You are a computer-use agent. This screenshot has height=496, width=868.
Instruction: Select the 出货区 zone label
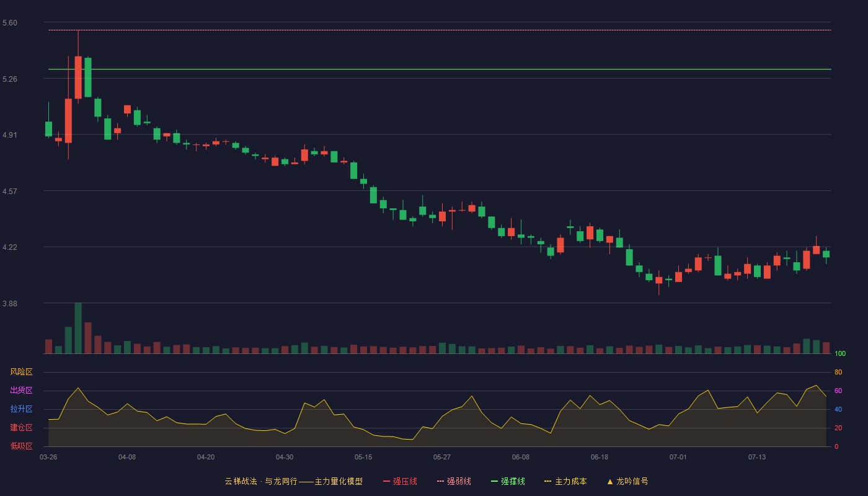(x=21, y=391)
